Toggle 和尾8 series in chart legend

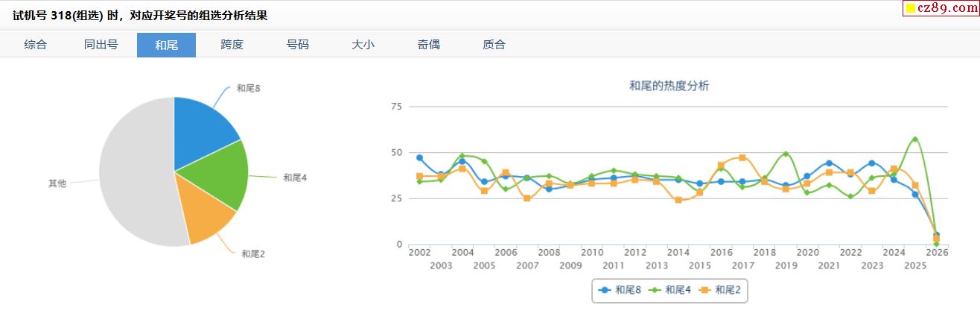(620, 290)
